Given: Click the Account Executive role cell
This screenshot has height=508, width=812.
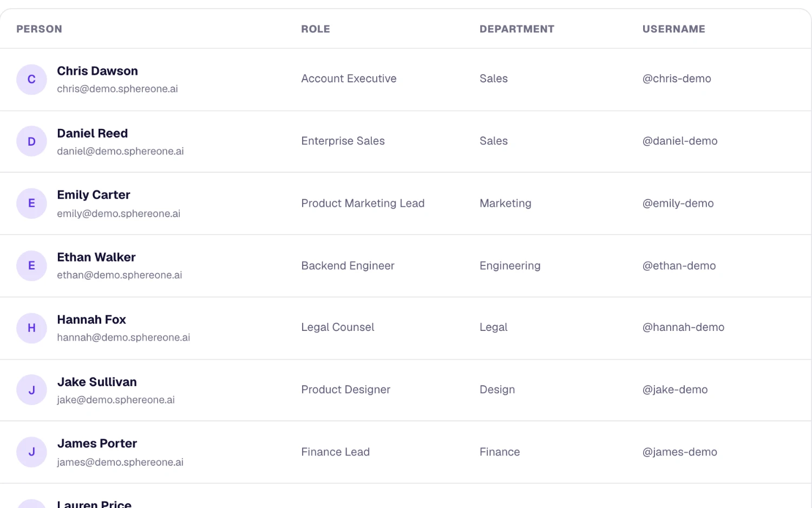Looking at the screenshot, I should pos(349,79).
